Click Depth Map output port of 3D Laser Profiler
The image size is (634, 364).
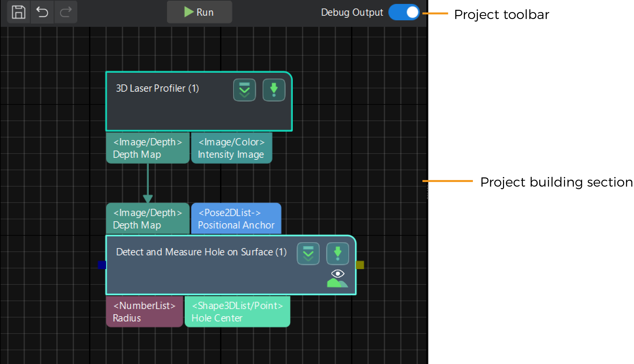click(x=148, y=148)
